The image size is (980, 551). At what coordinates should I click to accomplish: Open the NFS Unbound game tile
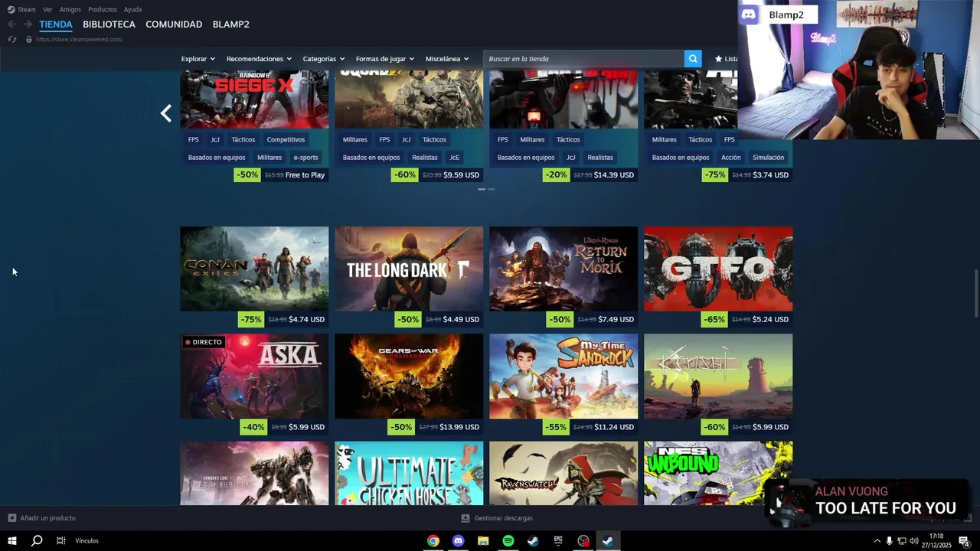[x=718, y=473]
